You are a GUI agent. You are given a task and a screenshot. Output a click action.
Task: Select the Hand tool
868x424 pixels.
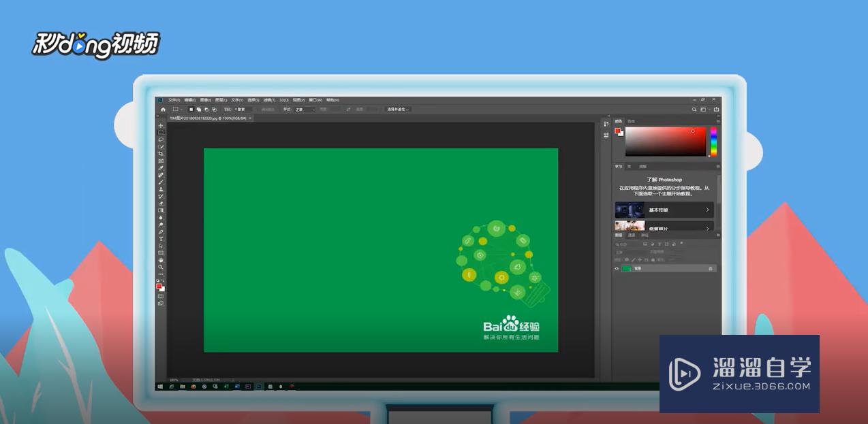pos(161,260)
